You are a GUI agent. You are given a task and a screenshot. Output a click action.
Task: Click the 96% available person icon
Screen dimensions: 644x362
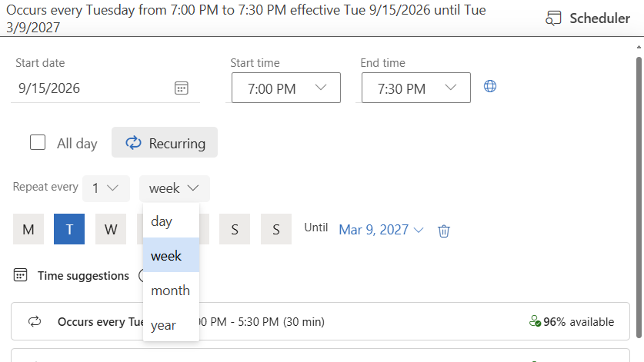[x=535, y=321]
